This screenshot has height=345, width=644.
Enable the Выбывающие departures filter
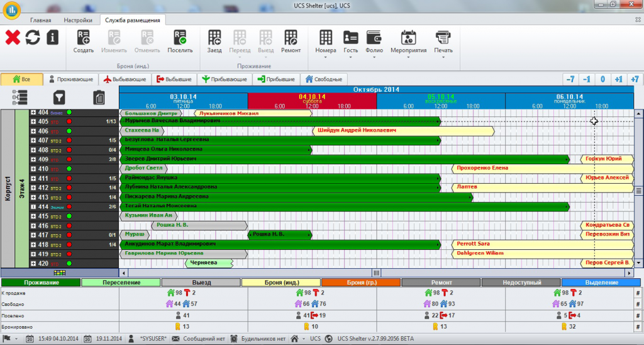point(125,79)
